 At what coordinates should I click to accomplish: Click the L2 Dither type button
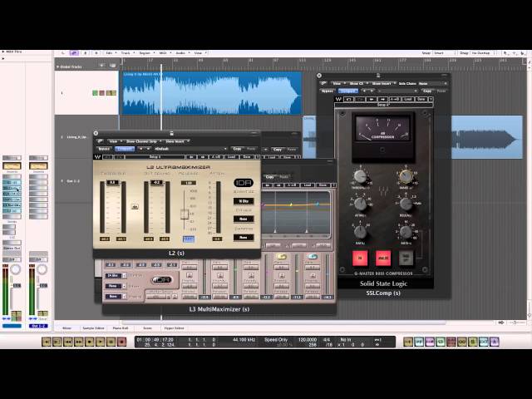point(244,219)
